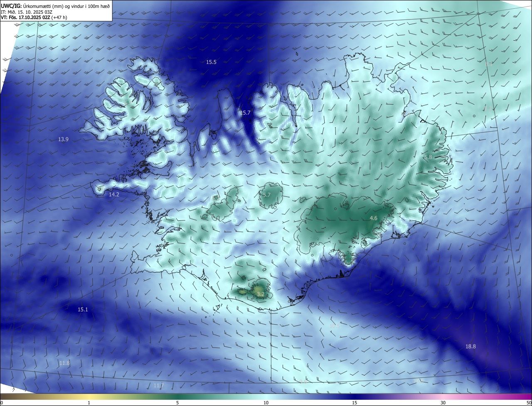Viewport: 532px width, 406px height.
Task: Click the 11.7 value at bottom
Action: tap(158, 385)
